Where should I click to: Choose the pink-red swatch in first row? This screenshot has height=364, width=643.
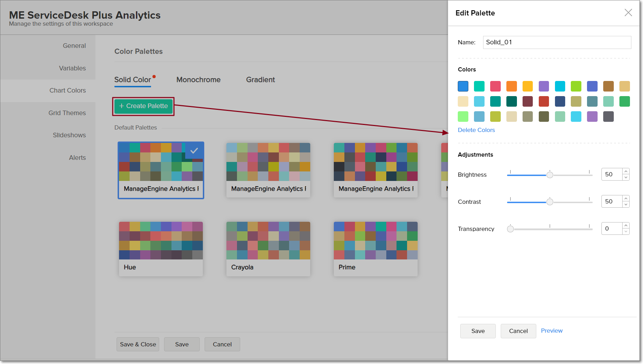[495, 86]
